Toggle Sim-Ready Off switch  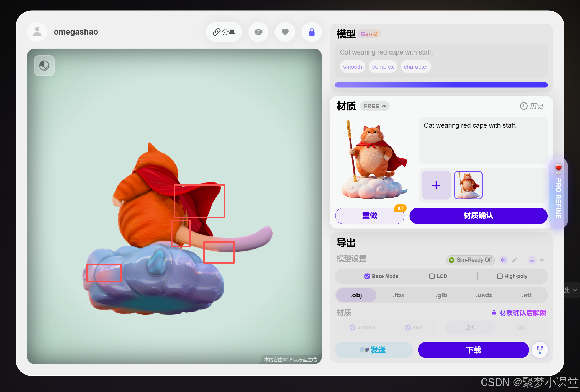(470, 260)
